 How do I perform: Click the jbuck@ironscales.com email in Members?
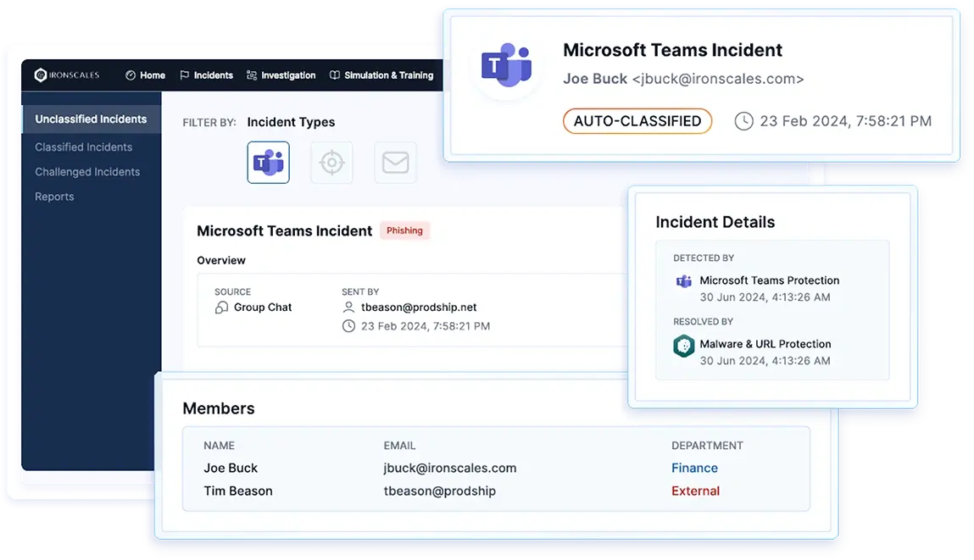[449, 468]
